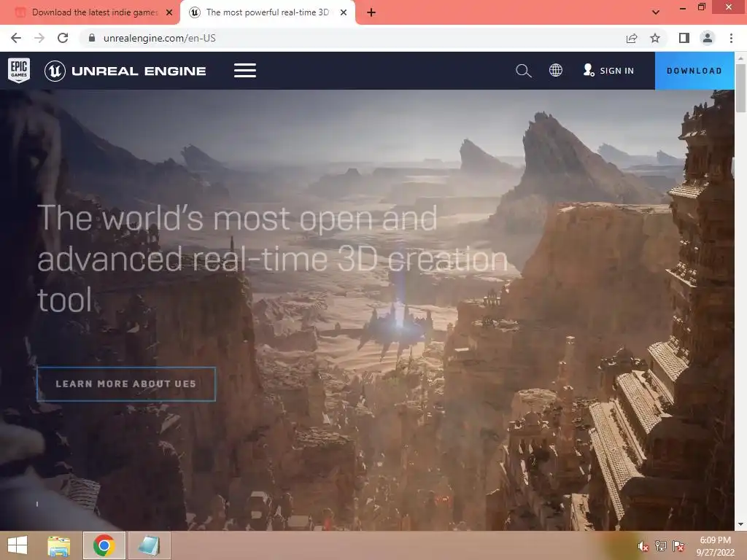Open a new browser tab

click(x=371, y=12)
